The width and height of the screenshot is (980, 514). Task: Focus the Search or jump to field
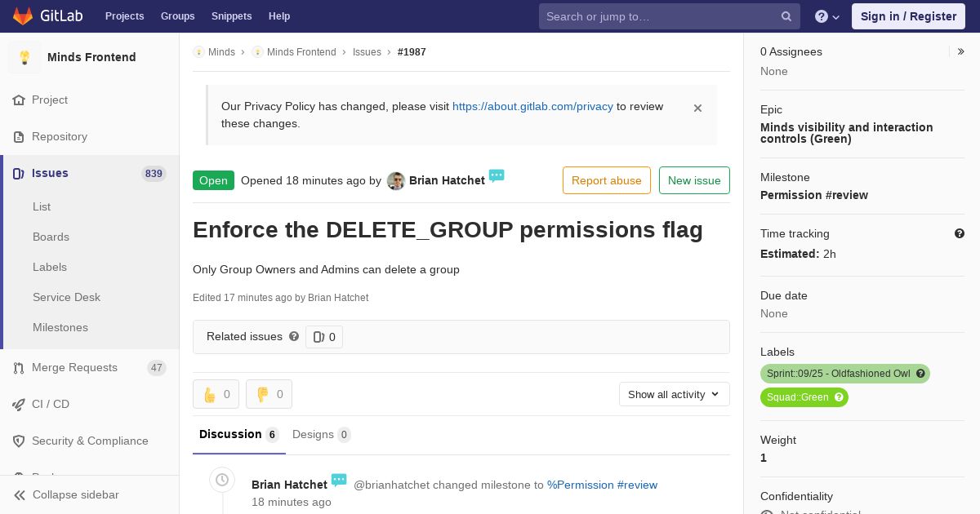pos(670,16)
